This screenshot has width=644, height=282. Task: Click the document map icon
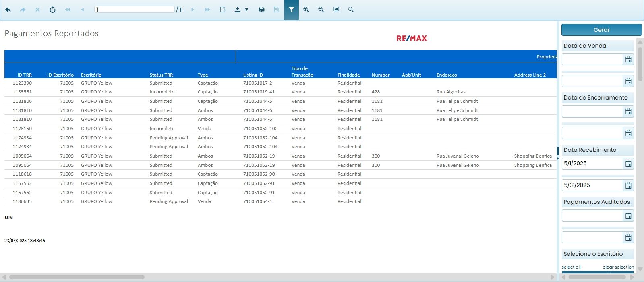pyautogui.click(x=276, y=10)
